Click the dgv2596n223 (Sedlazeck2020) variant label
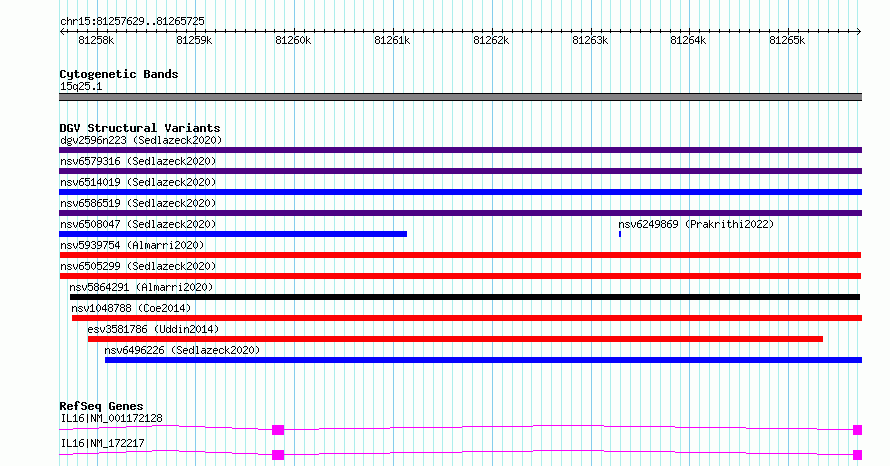The width and height of the screenshot is (890, 466). (x=141, y=140)
